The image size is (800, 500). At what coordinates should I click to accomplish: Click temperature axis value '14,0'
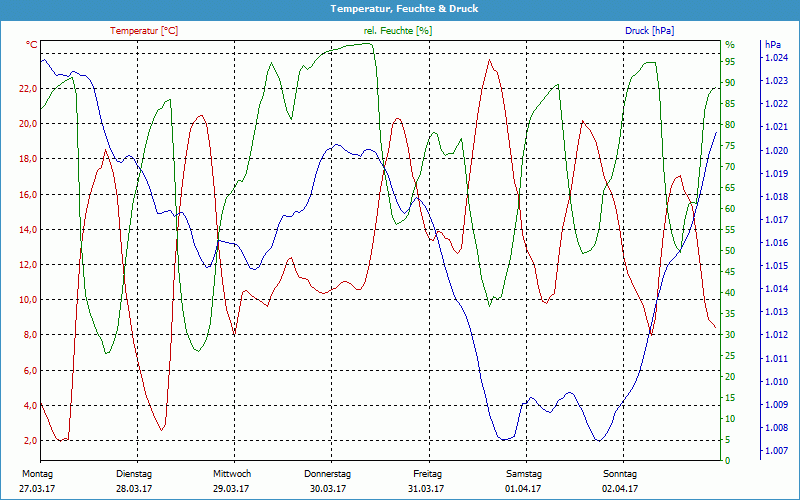[x=28, y=230]
